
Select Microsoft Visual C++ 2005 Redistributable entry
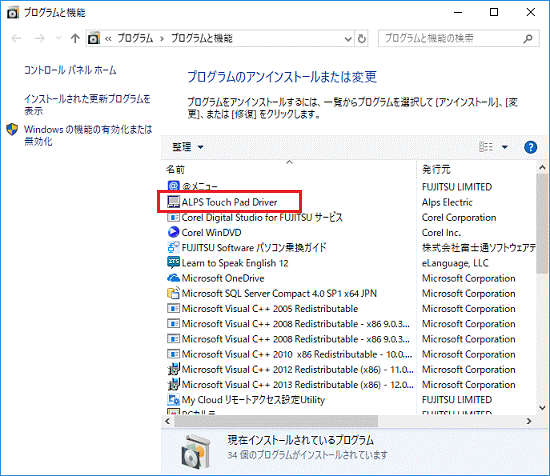pos(270,309)
